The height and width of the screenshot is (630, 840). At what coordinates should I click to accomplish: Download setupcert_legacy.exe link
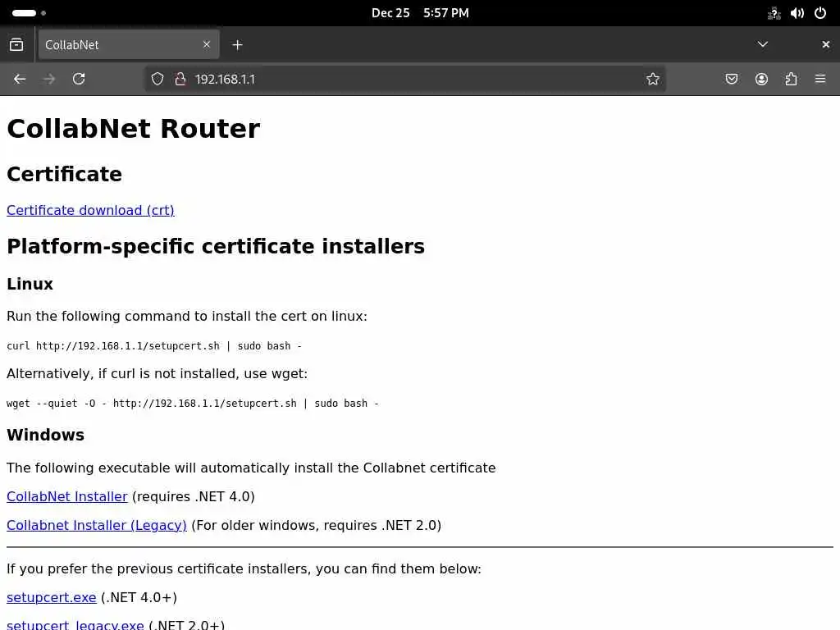click(x=75, y=624)
